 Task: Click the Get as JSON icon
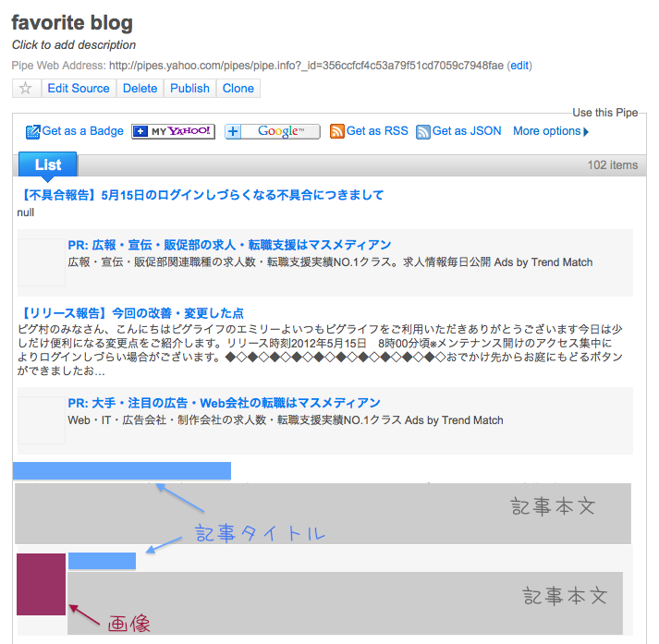point(423,131)
